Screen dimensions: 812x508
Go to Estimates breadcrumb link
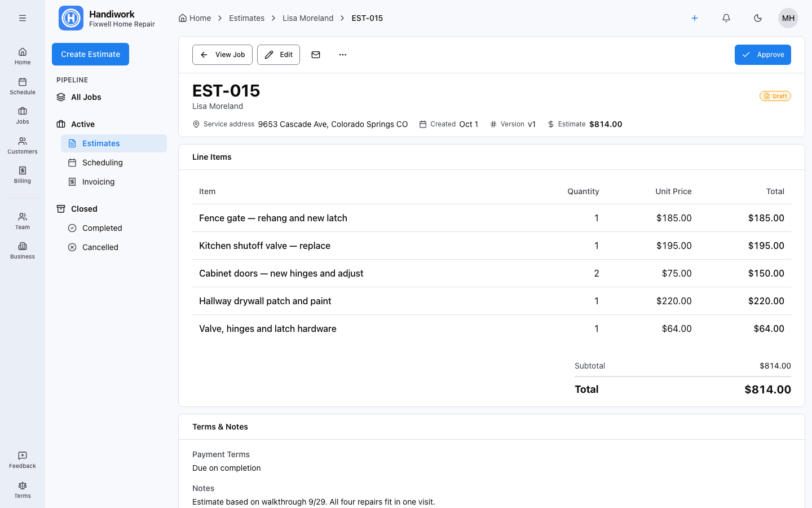tap(246, 18)
